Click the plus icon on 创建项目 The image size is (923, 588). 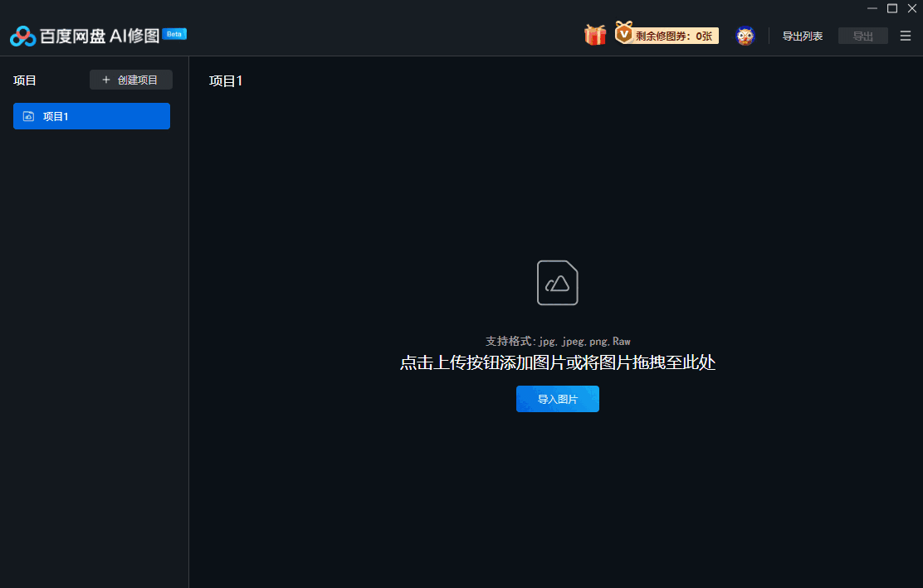point(105,80)
